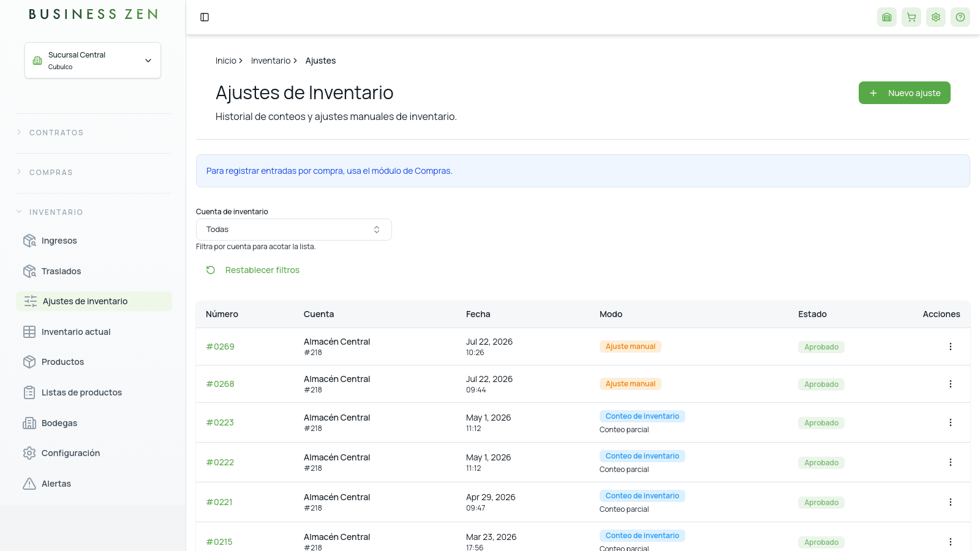Click the Estado column header
Image resolution: width=980 pixels, height=551 pixels.
click(812, 314)
